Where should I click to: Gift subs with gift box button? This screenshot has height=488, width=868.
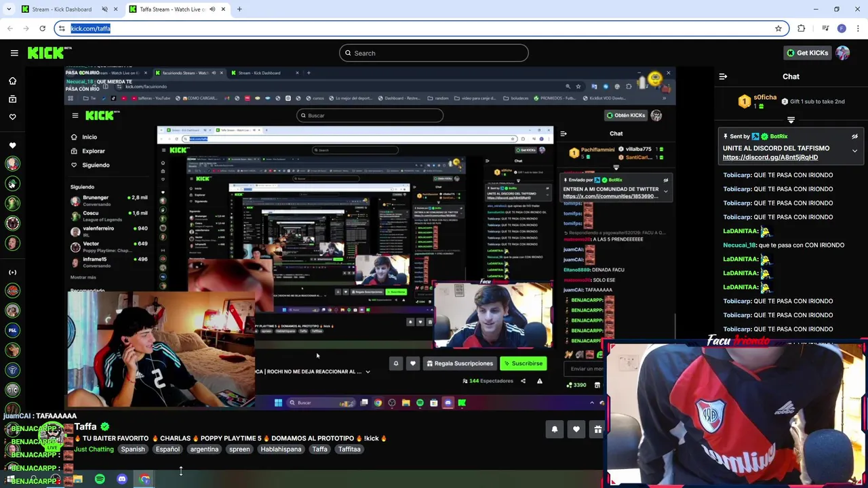(597, 429)
